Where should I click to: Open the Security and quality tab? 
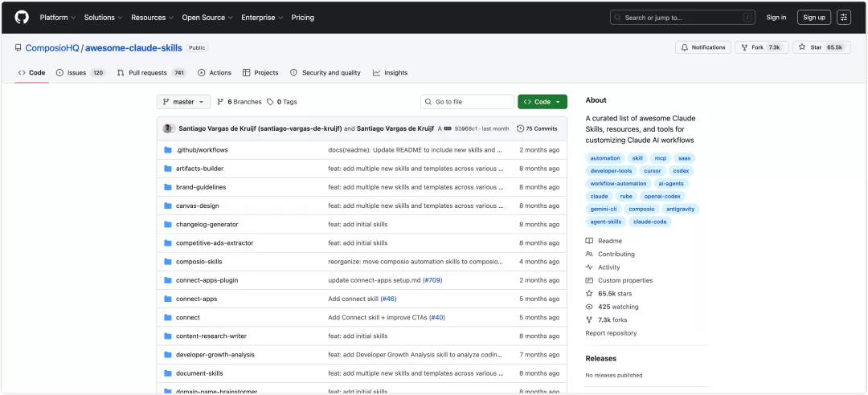(325, 73)
